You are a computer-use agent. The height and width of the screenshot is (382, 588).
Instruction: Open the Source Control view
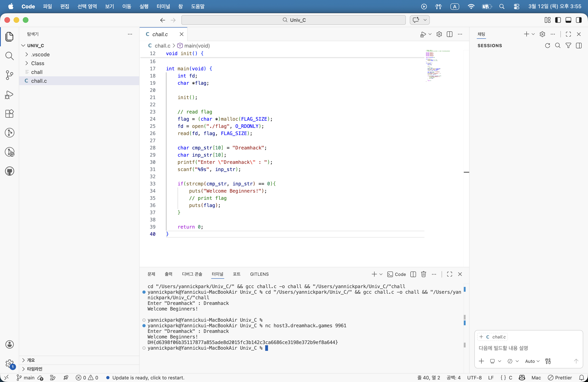pyautogui.click(x=9, y=75)
